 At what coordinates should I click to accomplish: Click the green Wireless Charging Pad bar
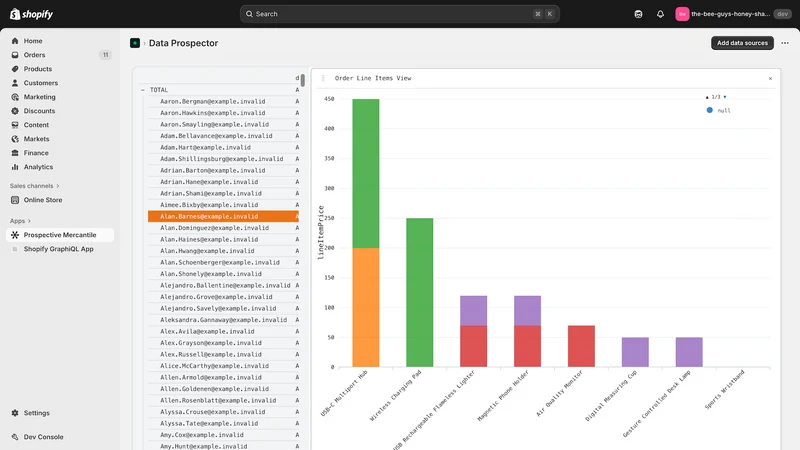coord(419,292)
